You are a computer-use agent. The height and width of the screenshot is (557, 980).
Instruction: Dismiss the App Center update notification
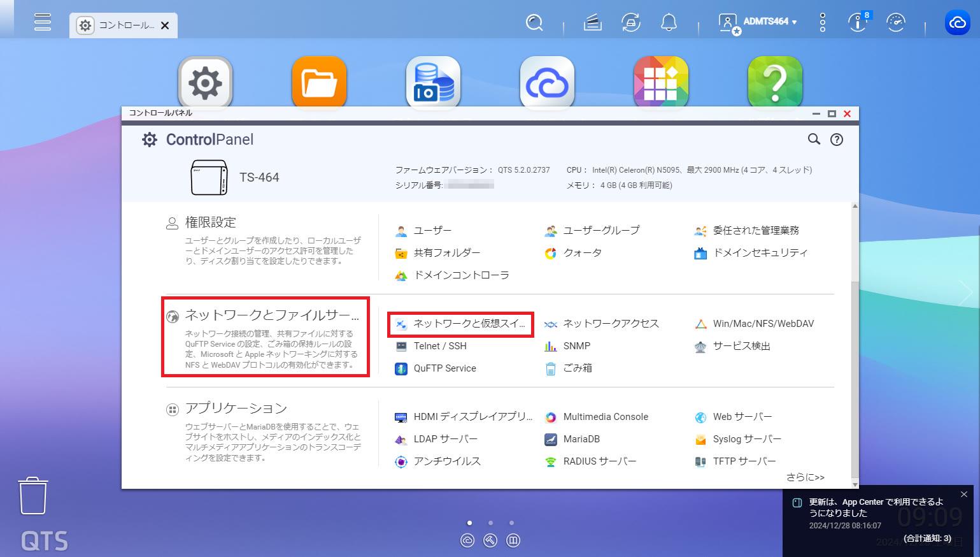click(x=964, y=495)
